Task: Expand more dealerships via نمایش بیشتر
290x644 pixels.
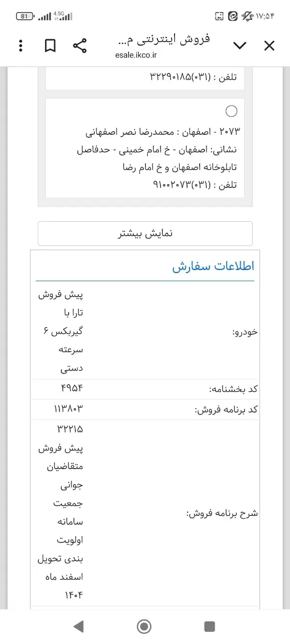Action: [145, 233]
